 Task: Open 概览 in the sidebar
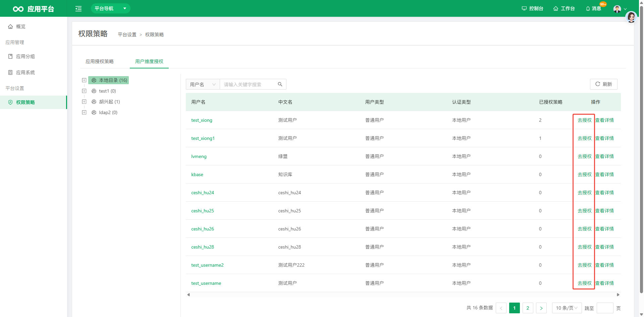[x=34, y=27]
